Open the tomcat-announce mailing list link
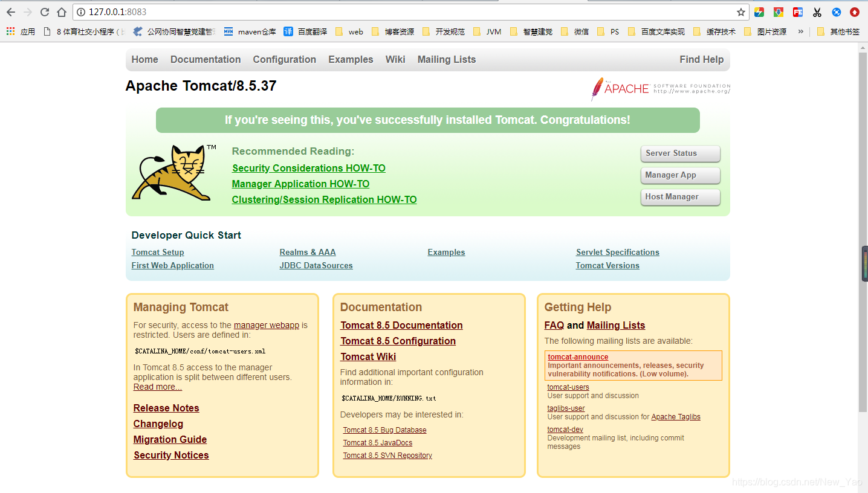The height and width of the screenshot is (493, 868). (578, 357)
